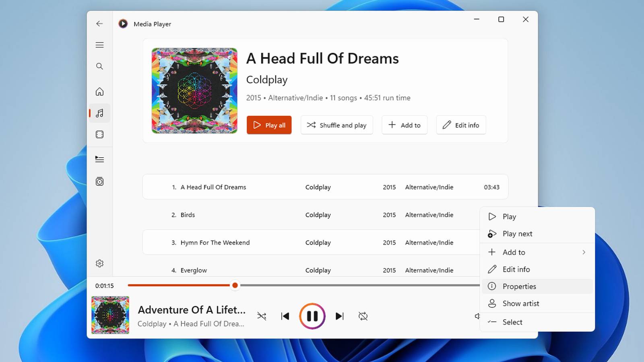
Task: Open search in the sidebar
Action: [99, 66]
